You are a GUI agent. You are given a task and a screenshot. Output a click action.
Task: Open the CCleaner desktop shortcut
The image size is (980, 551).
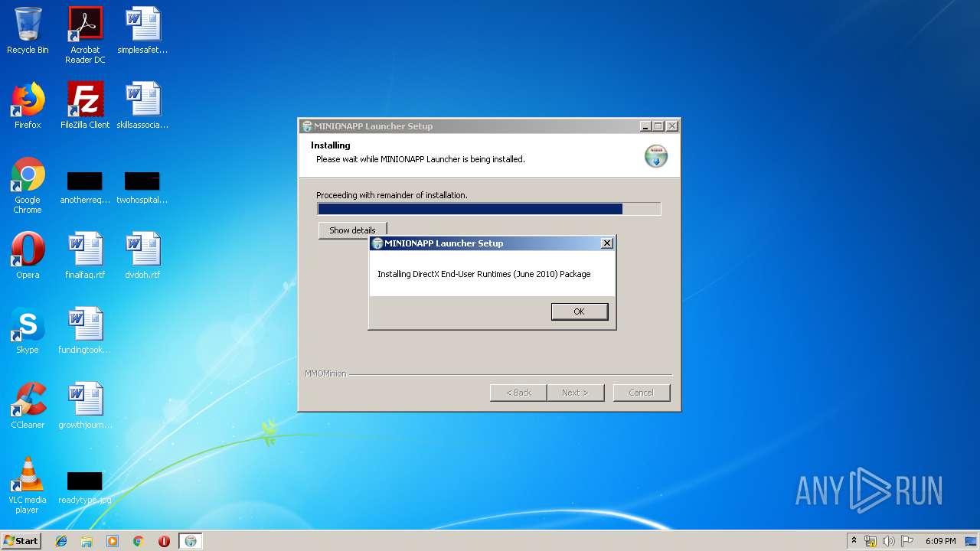pyautogui.click(x=28, y=406)
